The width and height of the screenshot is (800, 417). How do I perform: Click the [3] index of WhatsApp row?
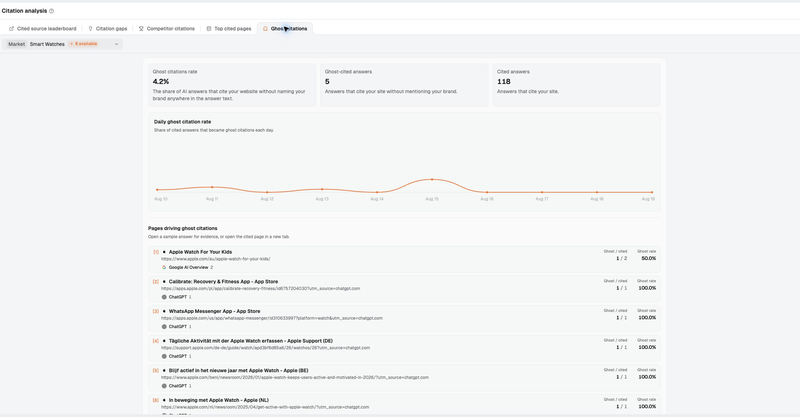click(x=156, y=311)
